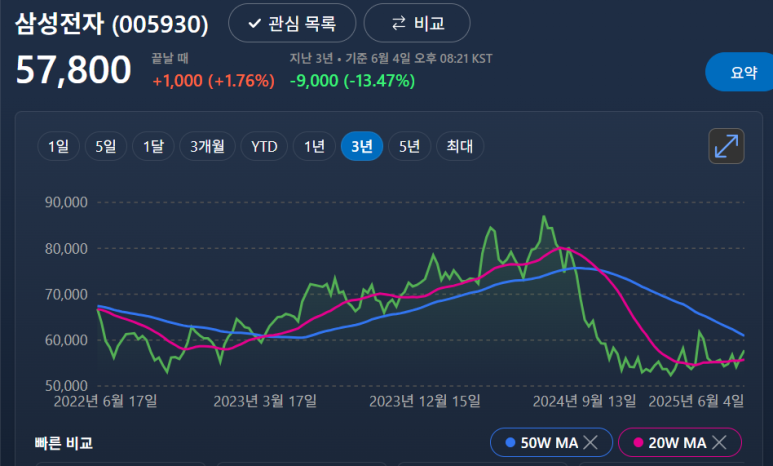Click the 90,000 axis label
773x466 pixels.
click(66, 202)
